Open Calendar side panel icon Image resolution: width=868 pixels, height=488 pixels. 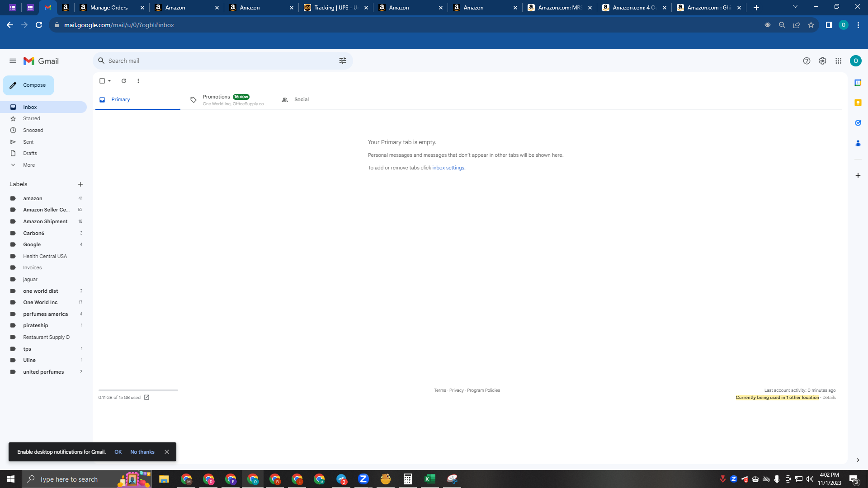pos(858,83)
